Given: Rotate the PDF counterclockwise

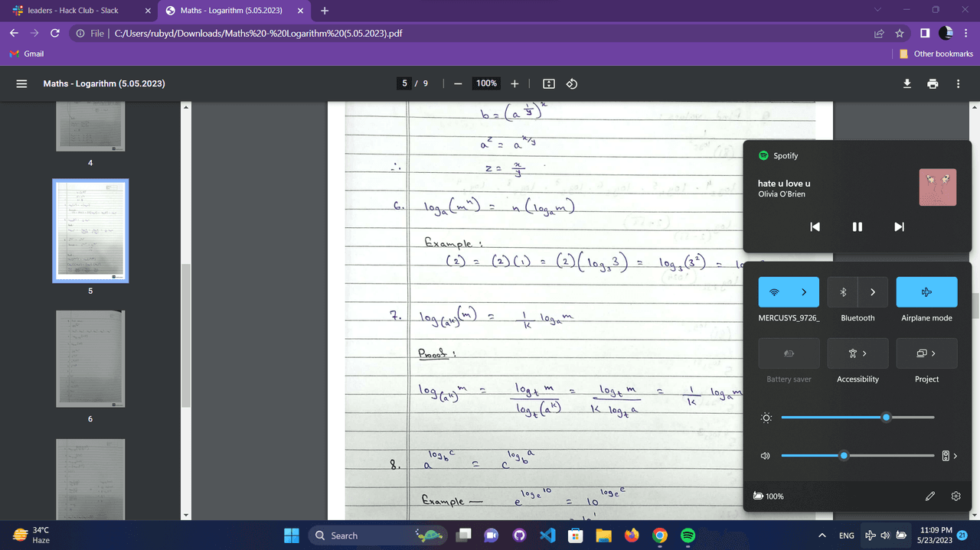Looking at the screenshot, I should pyautogui.click(x=571, y=83).
